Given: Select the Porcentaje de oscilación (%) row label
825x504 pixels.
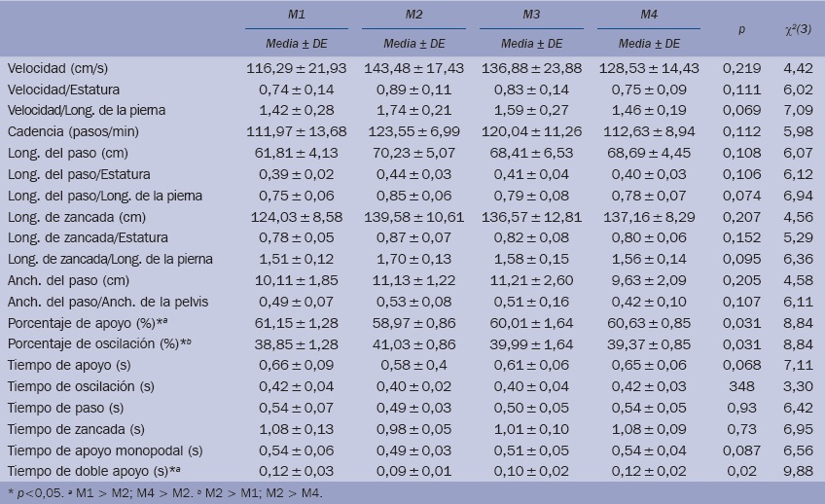Looking at the screenshot, I should [84, 344].
